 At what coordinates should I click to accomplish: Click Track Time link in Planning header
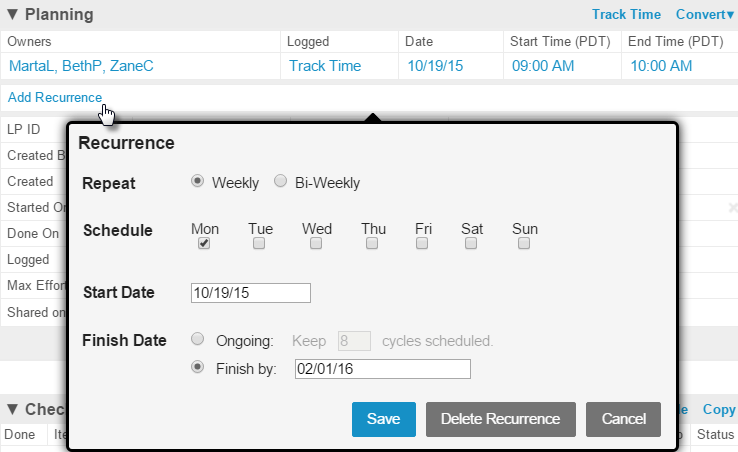pos(626,15)
